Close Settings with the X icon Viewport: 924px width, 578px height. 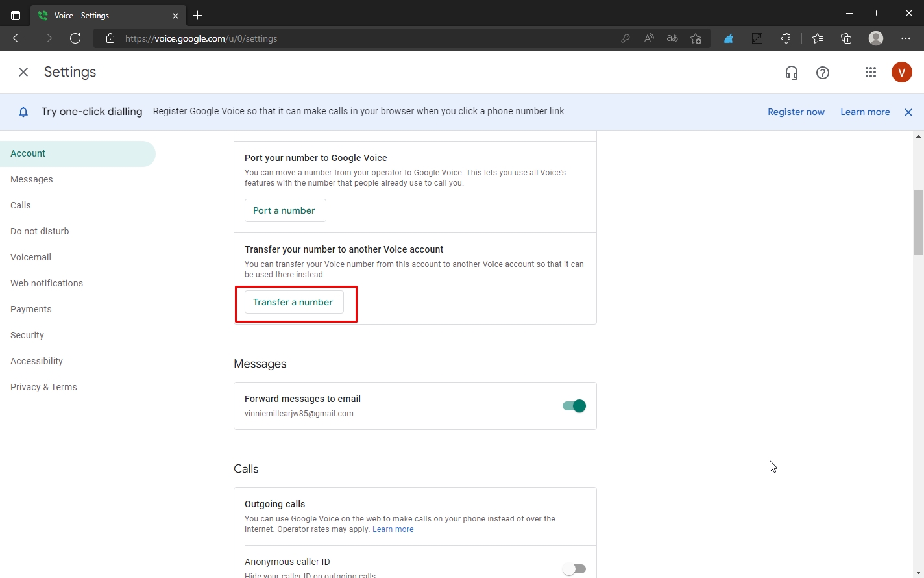tap(23, 72)
